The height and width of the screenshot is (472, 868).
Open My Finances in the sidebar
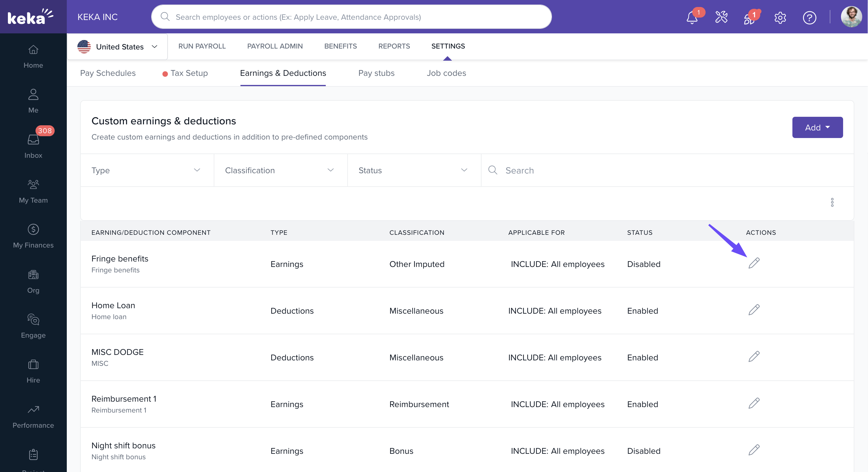33,236
